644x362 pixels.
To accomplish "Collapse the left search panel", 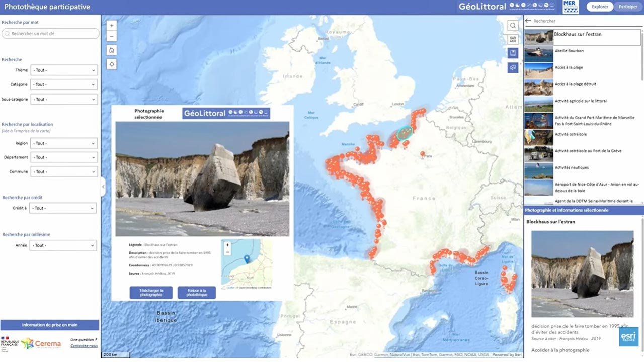I will coord(103,187).
